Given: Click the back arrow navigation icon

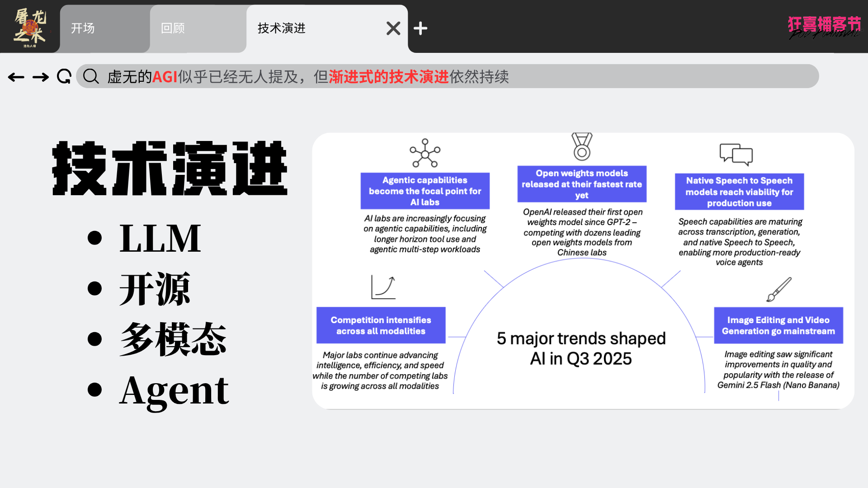Looking at the screenshot, I should 16,77.
